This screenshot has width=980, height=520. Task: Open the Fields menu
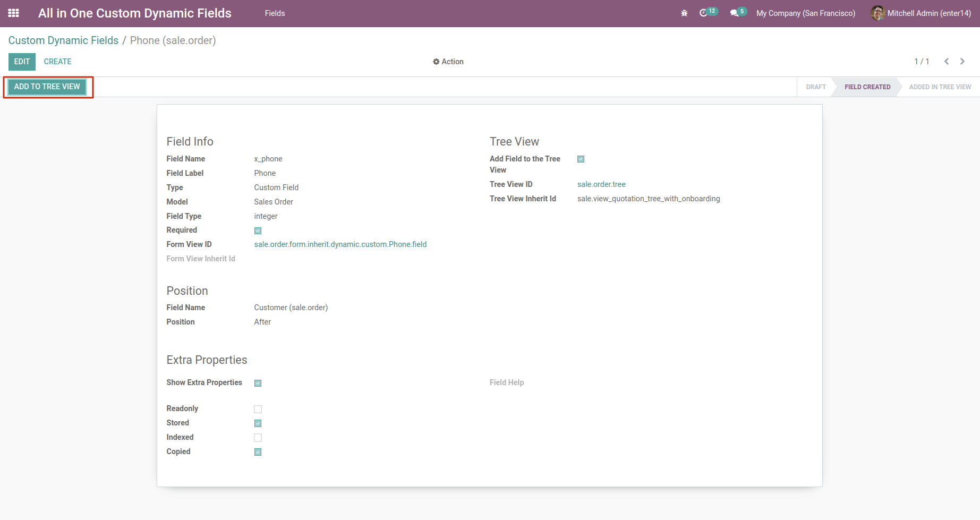(275, 13)
